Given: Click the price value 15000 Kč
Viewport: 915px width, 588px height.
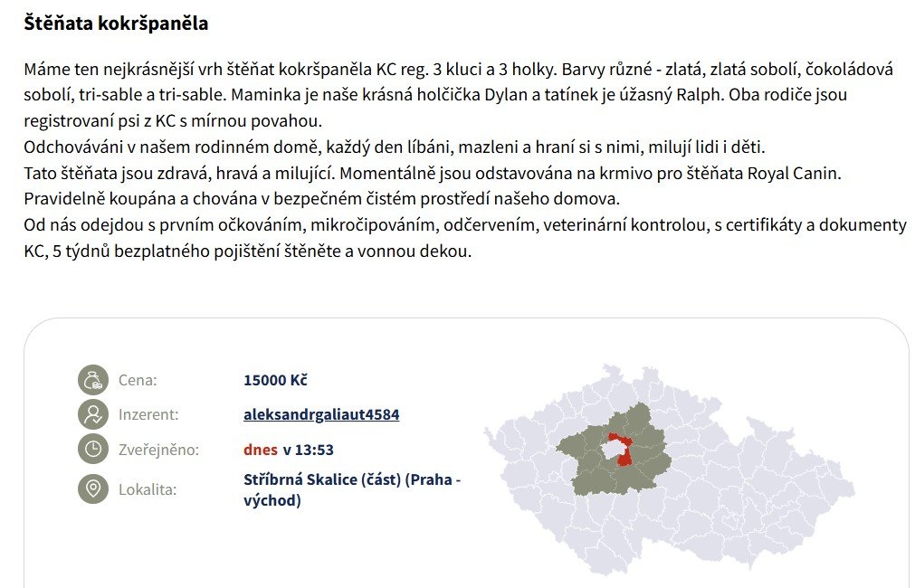Looking at the screenshot, I should (276, 380).
